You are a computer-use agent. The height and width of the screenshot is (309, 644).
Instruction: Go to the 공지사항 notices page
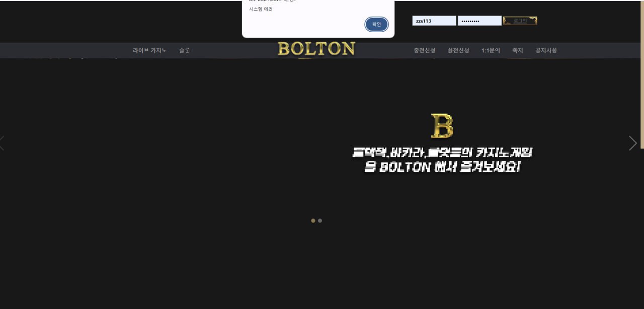click(x=546, y=50)
